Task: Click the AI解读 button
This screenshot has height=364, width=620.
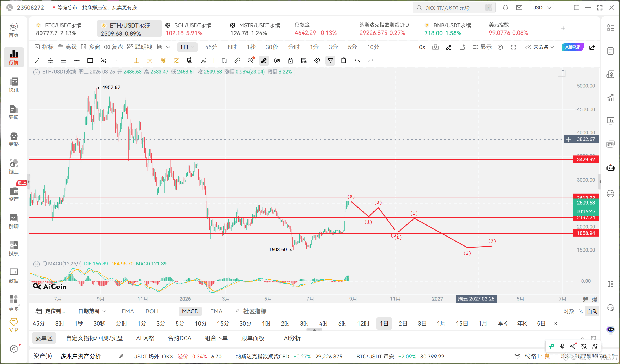Action: click(x=572, y=47)
